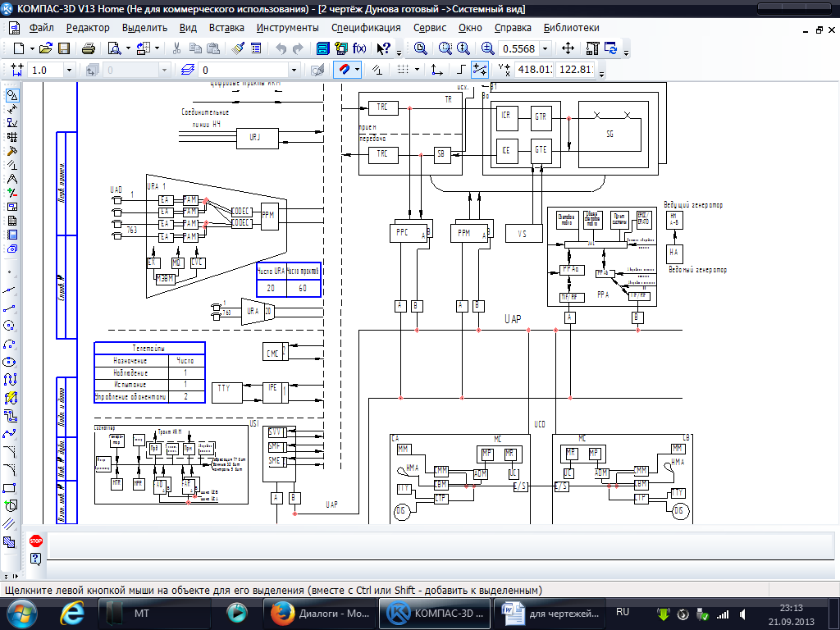Select the Geometry panel icon
The height and width of the screenshot is (630, 840).
point(11,95)
